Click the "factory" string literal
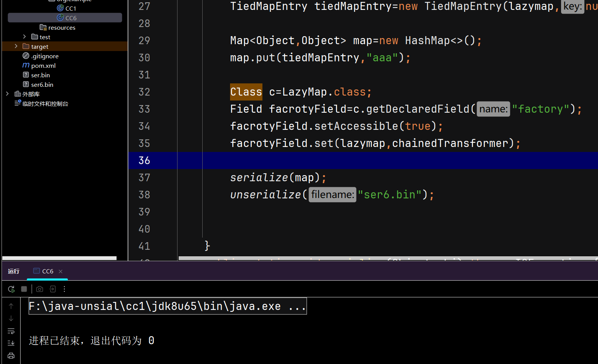This screenshot has height=364, width=598. coord(541,109)
